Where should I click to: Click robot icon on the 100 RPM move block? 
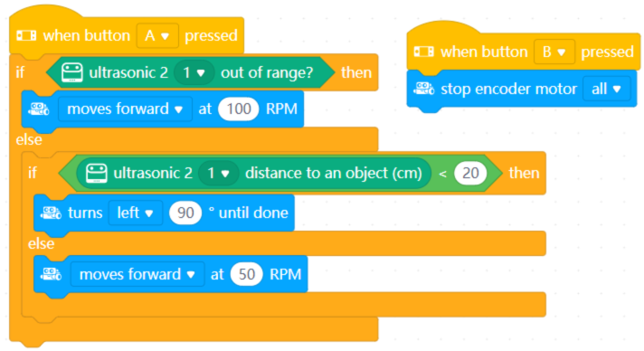(x=39, y=109)
